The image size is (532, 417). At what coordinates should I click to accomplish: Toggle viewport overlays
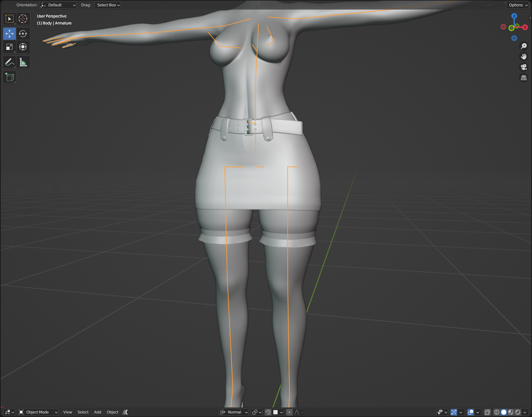pyautogui.click(x=471, y=412)
